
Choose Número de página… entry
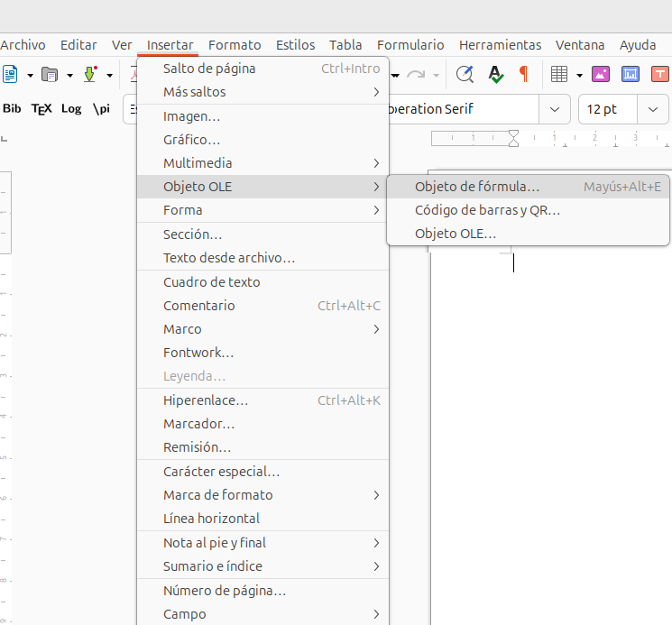coord(262,591)
